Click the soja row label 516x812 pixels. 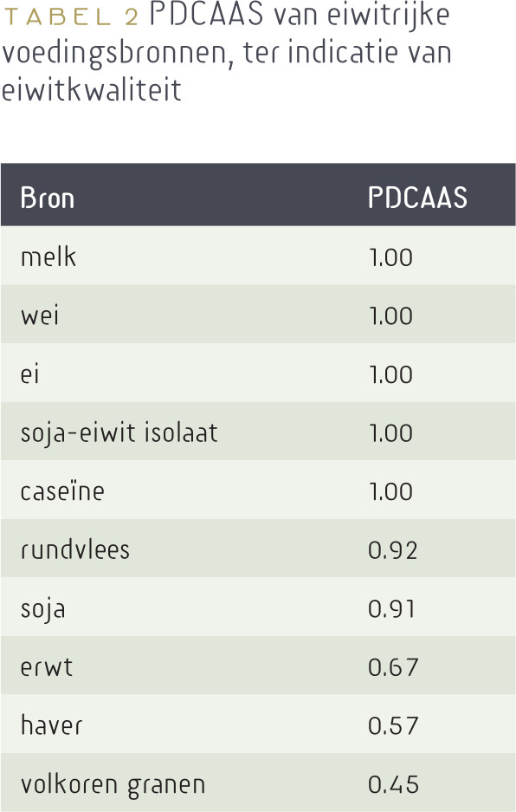coord(43,609)
